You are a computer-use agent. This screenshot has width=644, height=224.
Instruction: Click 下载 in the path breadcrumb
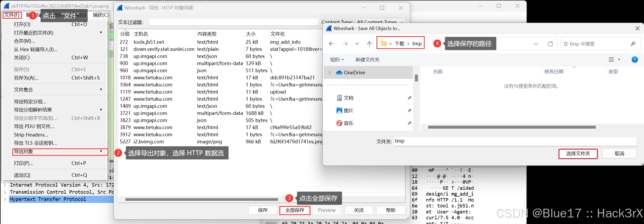(x=399, y=44)
